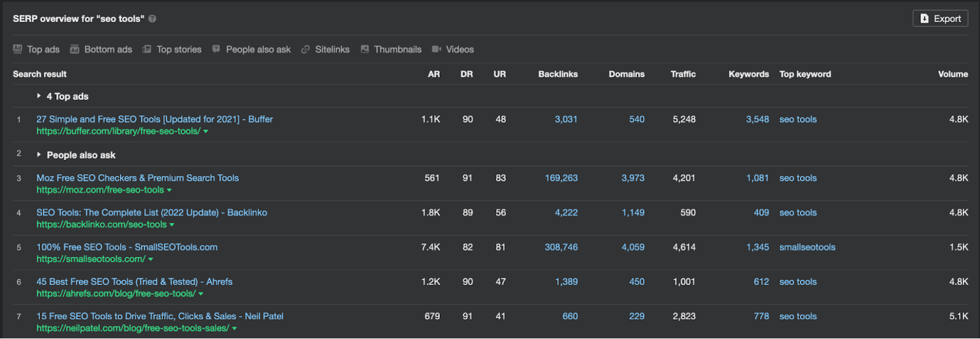Viewport: 980px width, 339px height.
Task: Click the help question mark beside SERP overview title
Action: click(x=153, y=19)
